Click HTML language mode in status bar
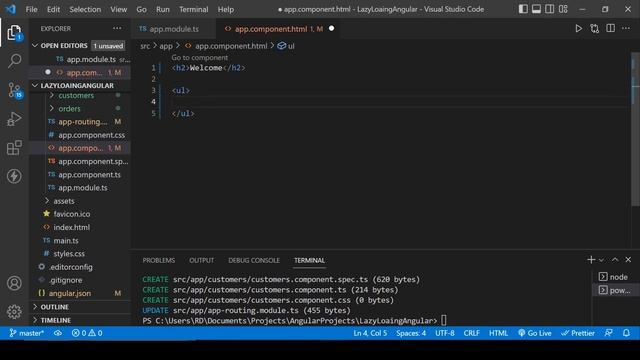640x360 pixels. 498,333
